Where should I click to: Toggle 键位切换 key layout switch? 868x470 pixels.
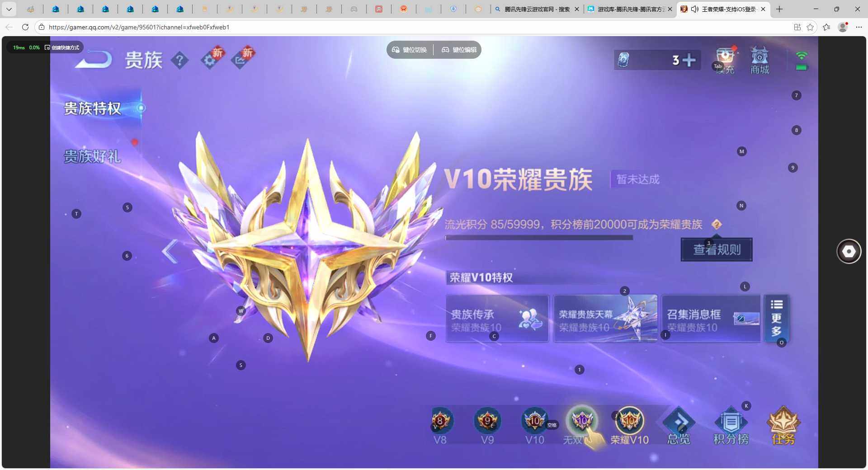click(x=409, y=50)
